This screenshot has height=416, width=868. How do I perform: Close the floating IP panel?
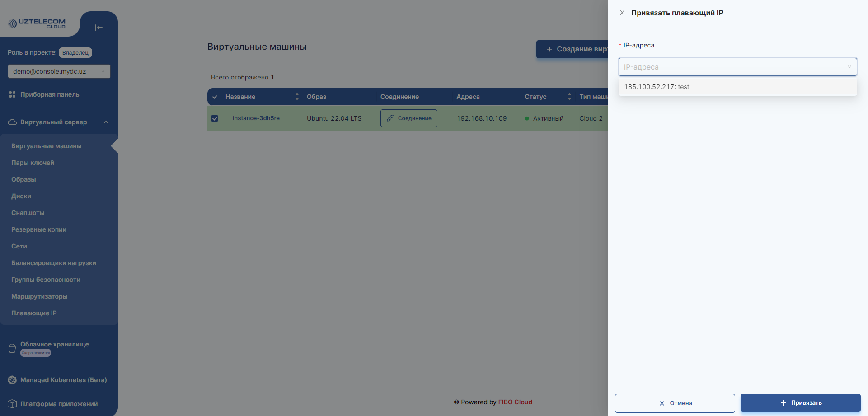pyautogui.click(x=622, y=13)
